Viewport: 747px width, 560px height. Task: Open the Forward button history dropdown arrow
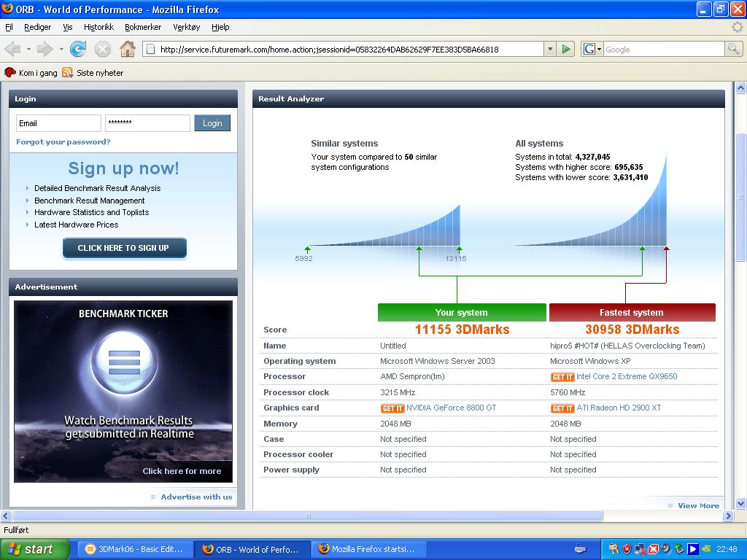click(61, 49)
